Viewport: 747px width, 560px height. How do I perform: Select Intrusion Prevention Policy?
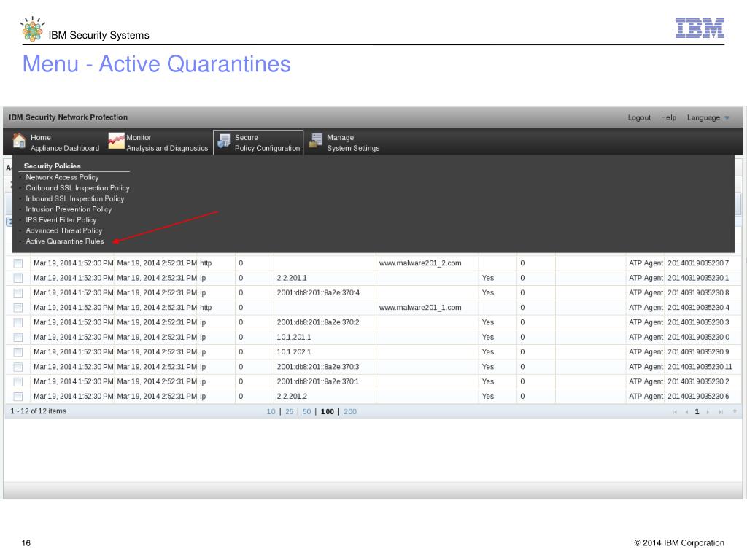(69, 209)
